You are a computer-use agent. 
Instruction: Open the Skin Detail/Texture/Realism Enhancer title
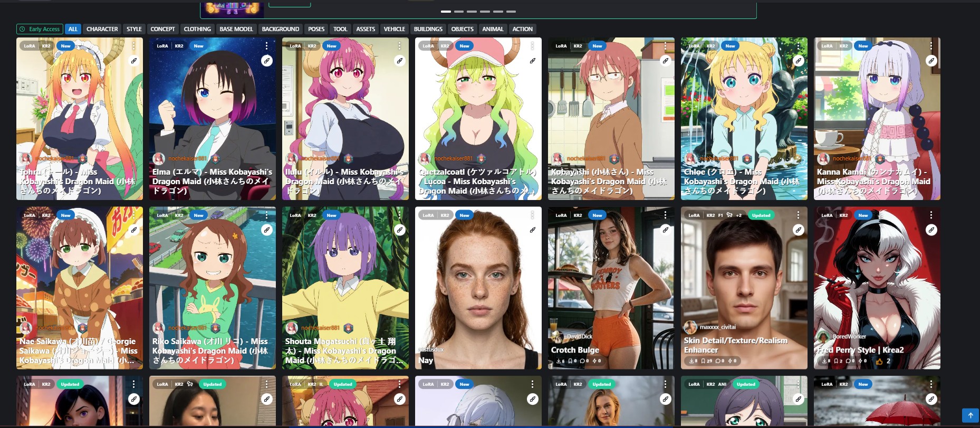tap(736, 345)
